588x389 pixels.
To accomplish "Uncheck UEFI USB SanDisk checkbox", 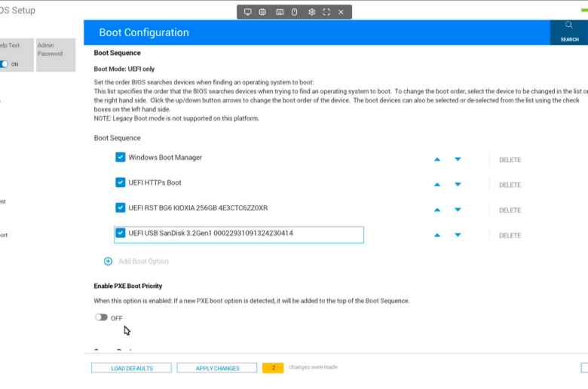I will coord(121,233).
